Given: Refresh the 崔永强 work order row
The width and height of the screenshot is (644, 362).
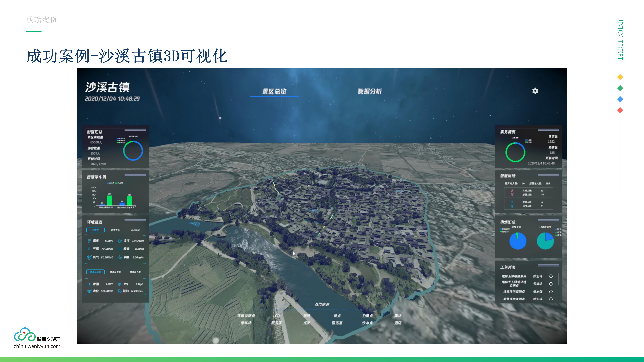Looking at the screenshot, I should (551, 292).
